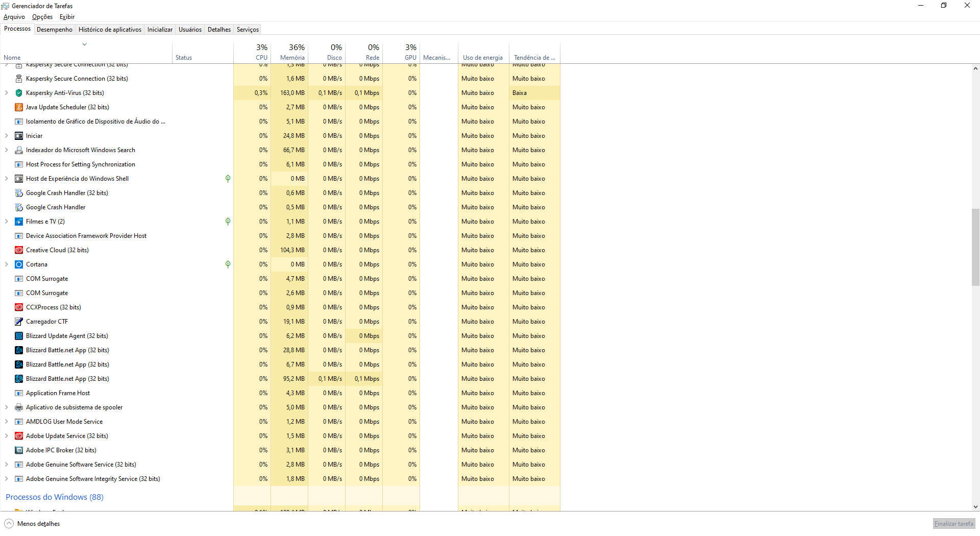Click the vertical scrollbar thumb
This screenshot has height=536, width=980.
click(975, 247)
